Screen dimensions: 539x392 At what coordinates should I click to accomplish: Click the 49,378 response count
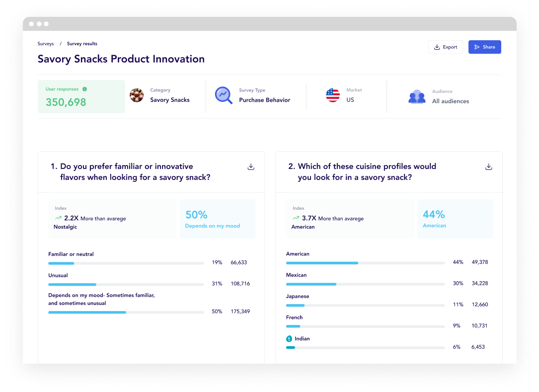pos(480,262)
